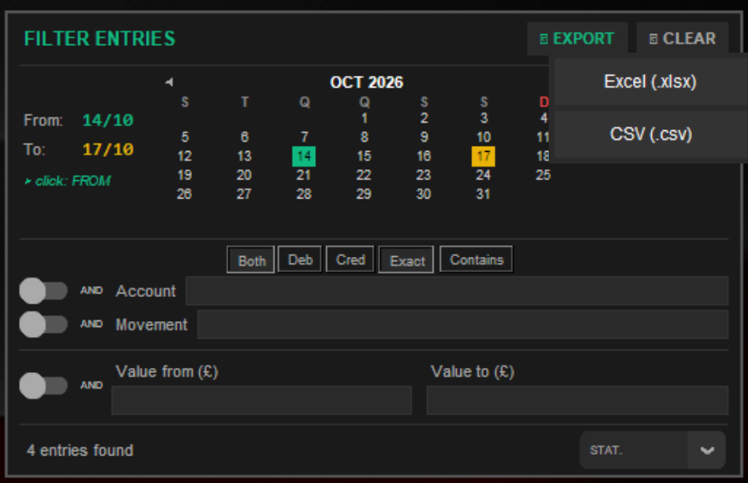
Task: Go to previous month with left arrow
Action: pyautogui.click(x=169, y=82)
